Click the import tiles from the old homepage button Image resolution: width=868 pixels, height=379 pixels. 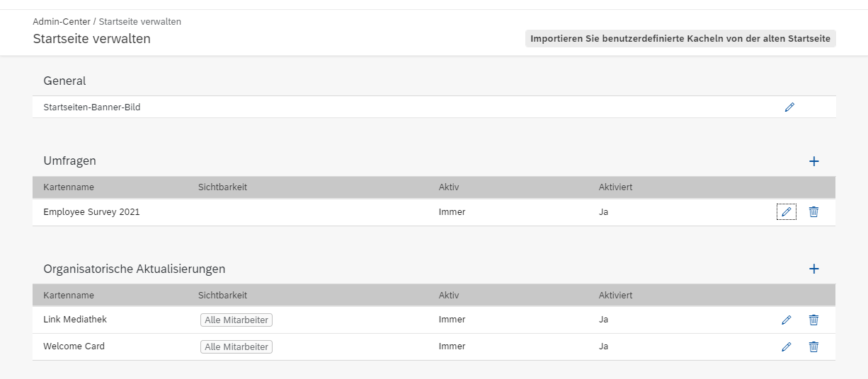click(680, 39)
